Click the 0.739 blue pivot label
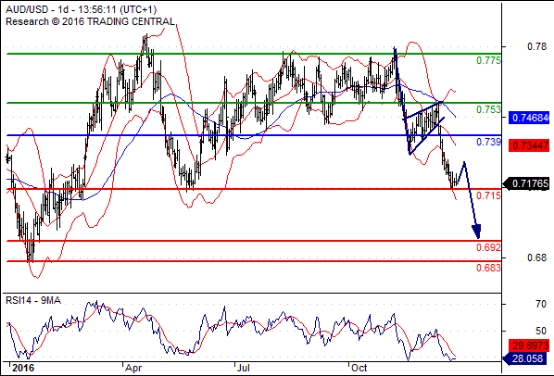This screenshot has height=376, width=554. (489, 142)
